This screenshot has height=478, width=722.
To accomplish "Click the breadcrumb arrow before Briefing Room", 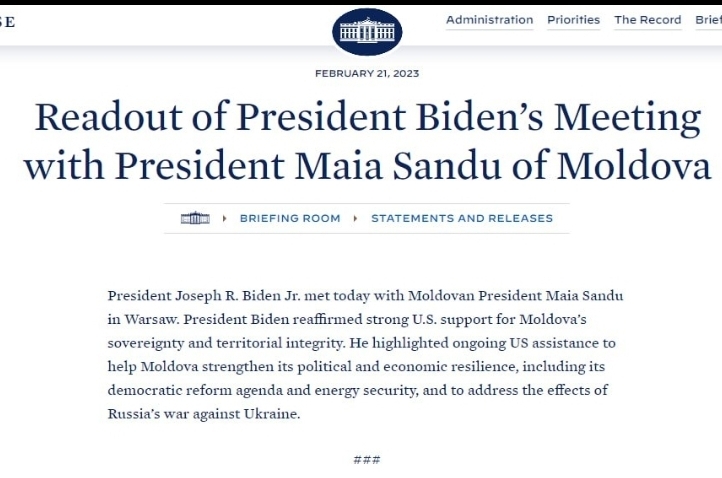I will click(x=225, y=218).
